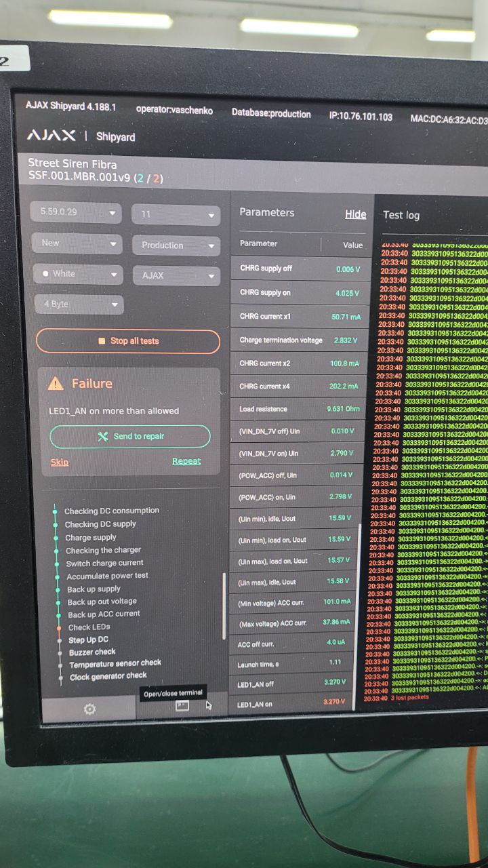This screenshot has width=488, height=868.
Task: Click the orange Check LEDs step marker
Action: pos(56,627)
